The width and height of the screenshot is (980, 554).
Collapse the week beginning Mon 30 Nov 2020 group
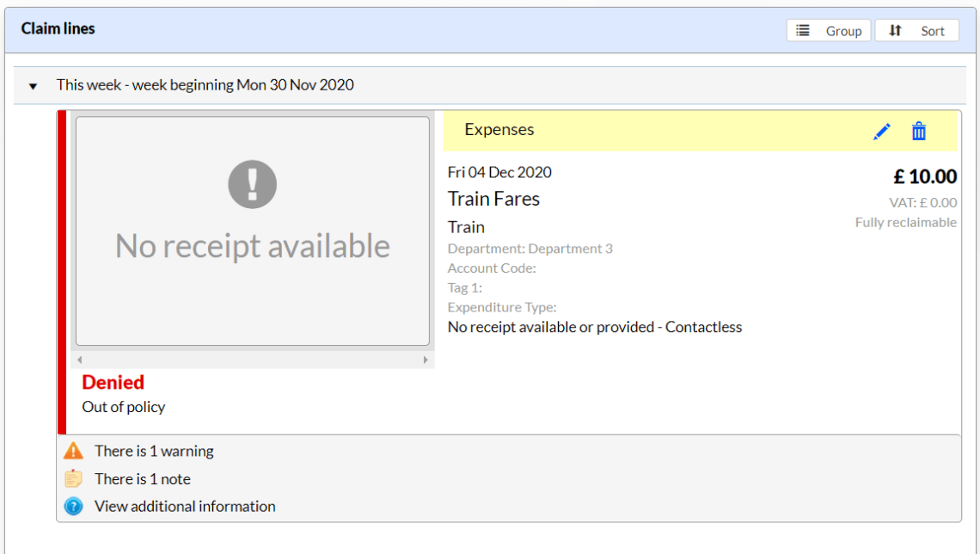point(34,86)
